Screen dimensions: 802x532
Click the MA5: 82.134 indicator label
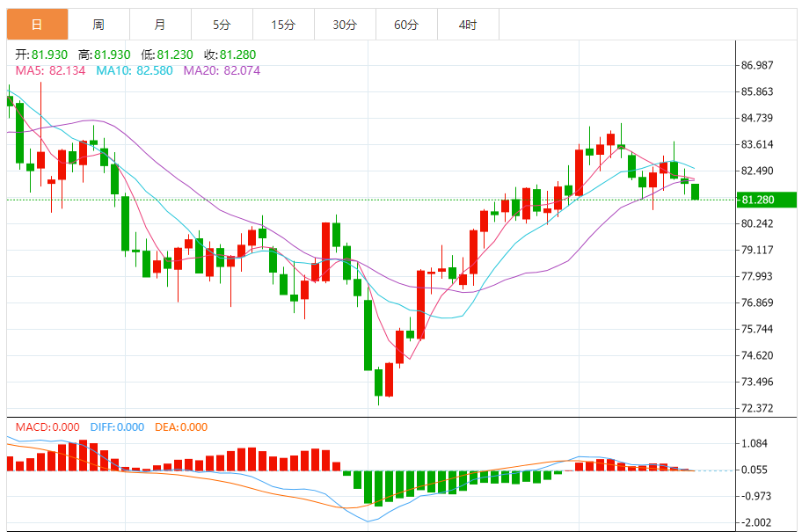[x=50, y=70]
